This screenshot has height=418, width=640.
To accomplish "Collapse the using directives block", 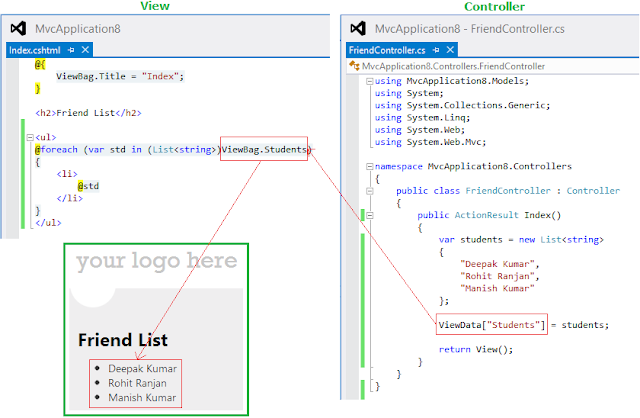I will point(370,81).
